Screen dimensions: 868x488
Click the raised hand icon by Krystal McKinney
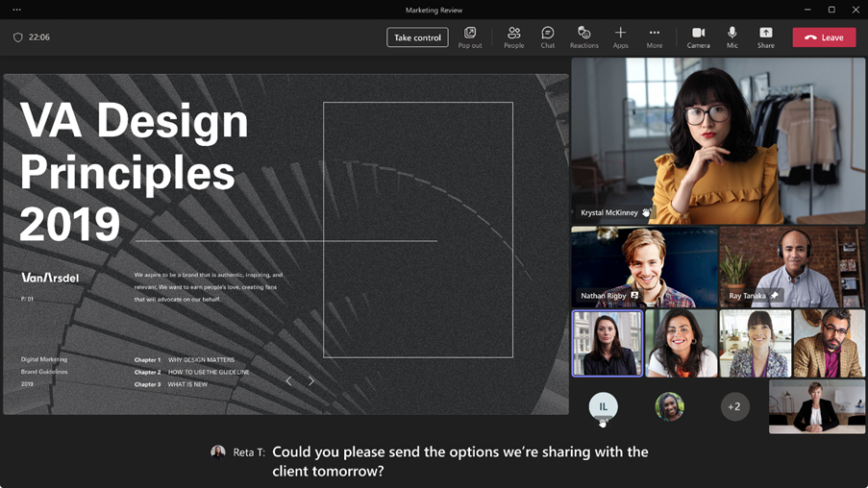point(646,212)
